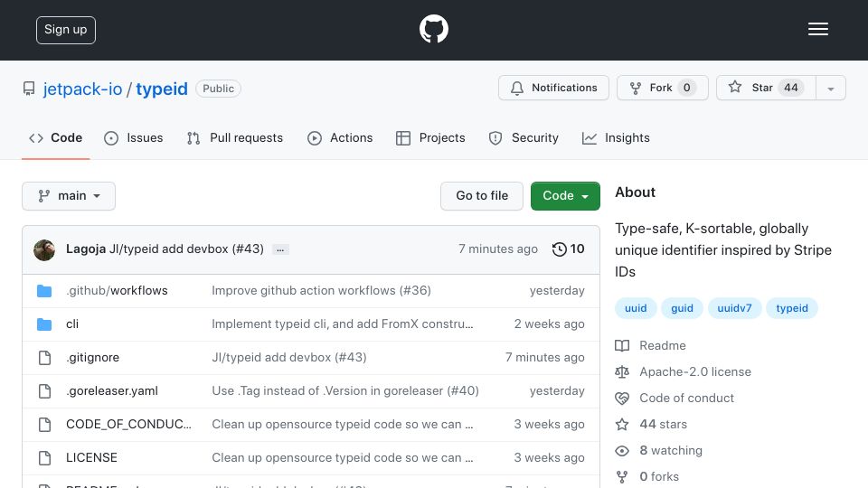Click the bell icon in Notifications
This screenshot has height=488, width=868.
pos(517,88)
